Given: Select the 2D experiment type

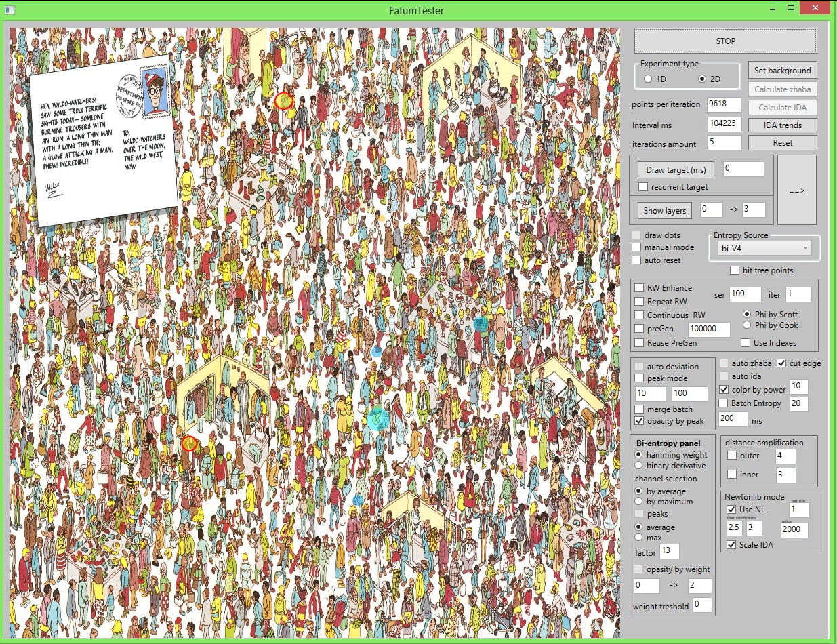Looking at the screenshot, I should click(703, 79).
